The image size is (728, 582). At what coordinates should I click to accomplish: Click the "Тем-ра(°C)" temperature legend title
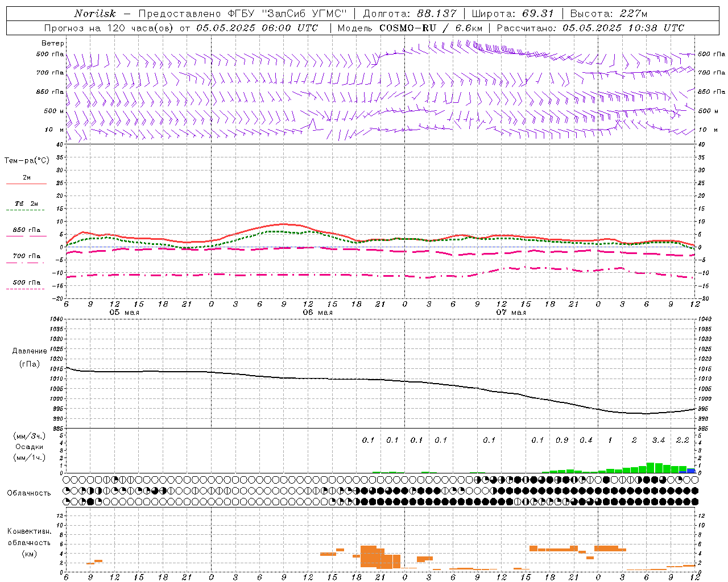pos(27,160)
